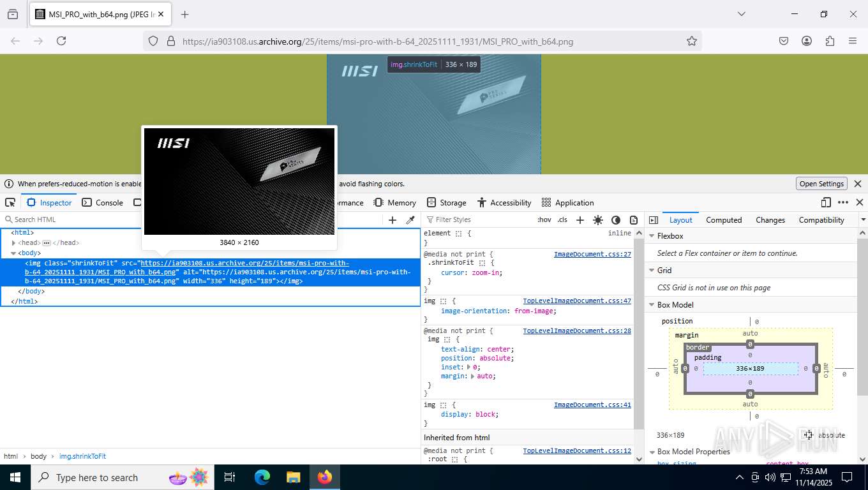The height and width of the screenshot is (490, 868).
Task: Open the Application tab
Action: 567,202
